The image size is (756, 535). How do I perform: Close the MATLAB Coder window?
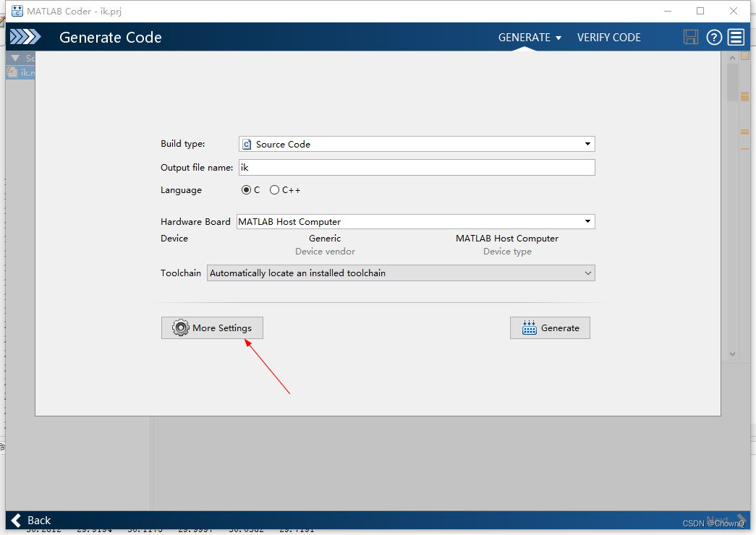point(734,11)
